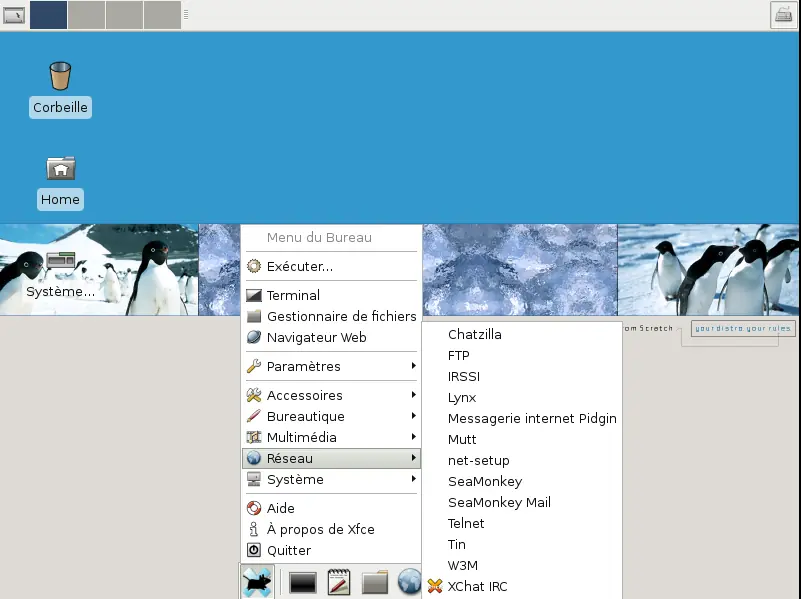This screenshot has height=599, width=801.
Task: Open IRSSI from the submenu
Action: pos(522,376)
